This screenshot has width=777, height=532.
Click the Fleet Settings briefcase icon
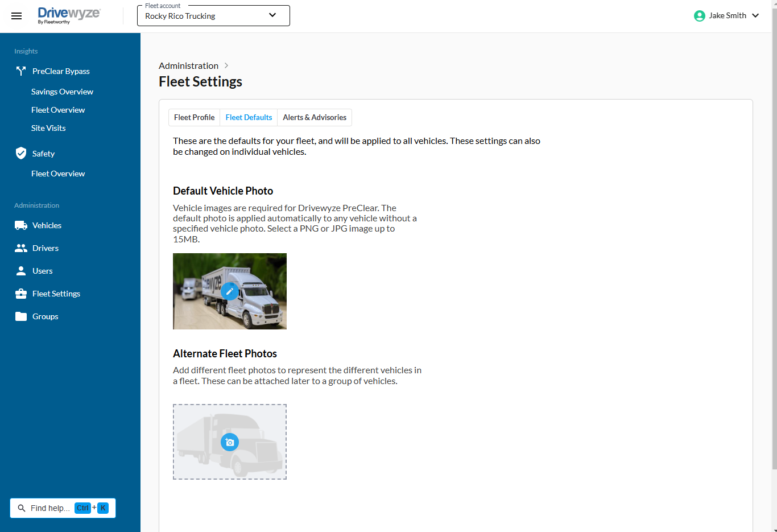coord(21,294)
